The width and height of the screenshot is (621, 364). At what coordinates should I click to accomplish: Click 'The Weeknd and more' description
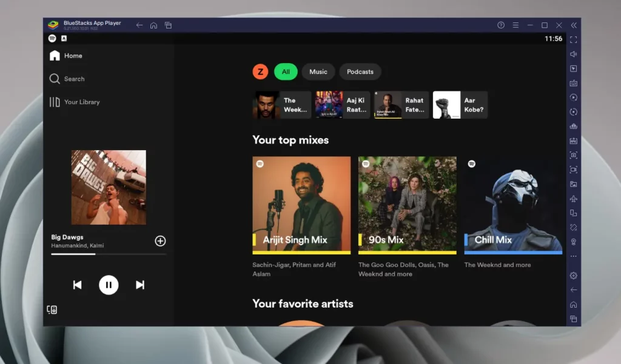tap(497, 265)
